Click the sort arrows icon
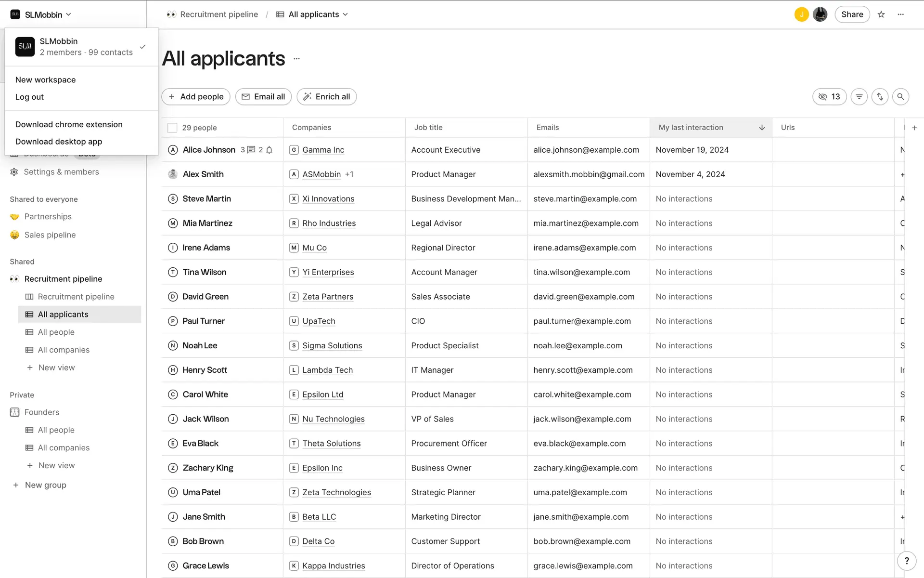Viewport: 924px width, 578px height. pyautogui.click(x=880, y=97)
